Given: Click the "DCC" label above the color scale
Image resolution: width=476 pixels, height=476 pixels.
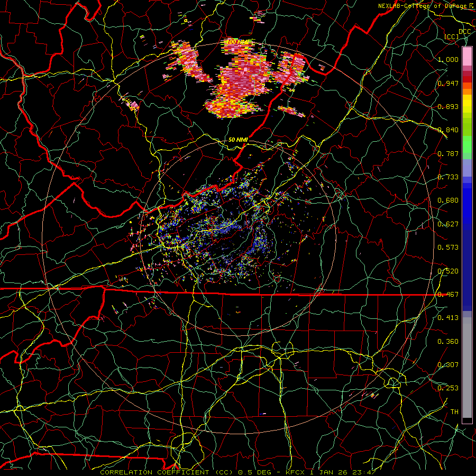Looking at the screenshot, I should (464, 32).
